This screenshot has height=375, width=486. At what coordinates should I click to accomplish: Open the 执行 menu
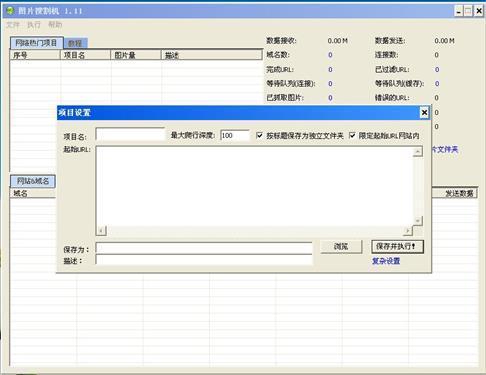point(34,25)
